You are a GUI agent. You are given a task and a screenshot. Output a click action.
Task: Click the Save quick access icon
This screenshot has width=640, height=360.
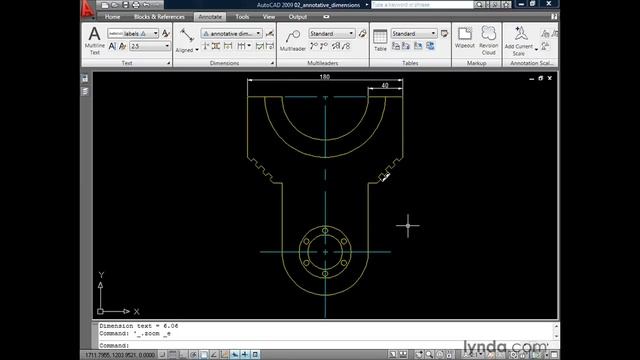(x=125, y=5)
